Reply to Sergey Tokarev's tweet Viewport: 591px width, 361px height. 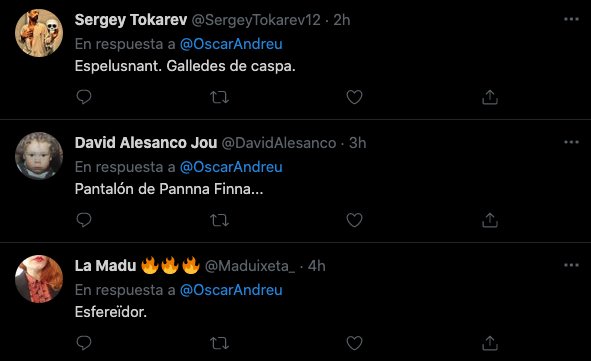point(84,97)
